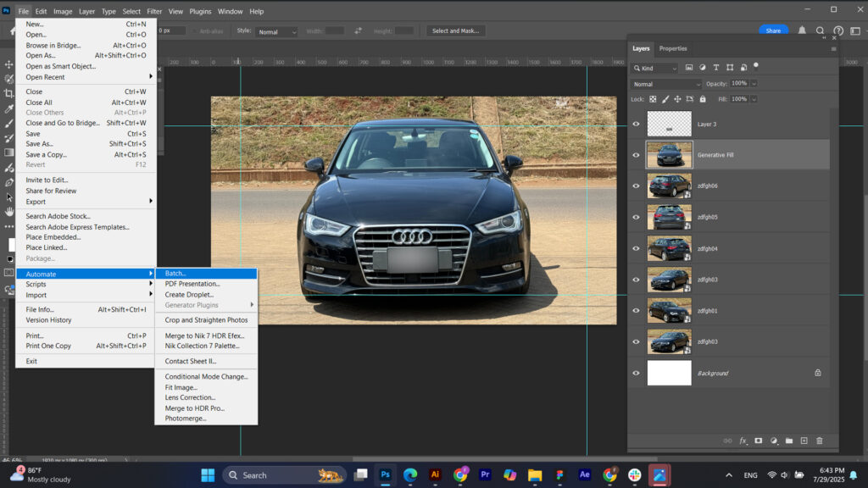Select the zdfgh05 layer thumbnail

point(670,217)
